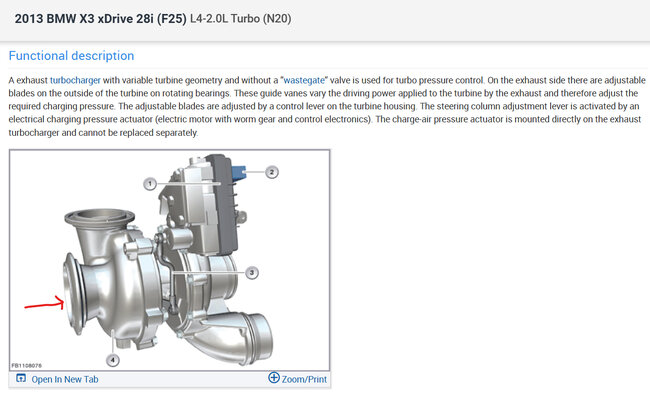
Task: Click Zoom/Print link text
Action: [304, 379]
